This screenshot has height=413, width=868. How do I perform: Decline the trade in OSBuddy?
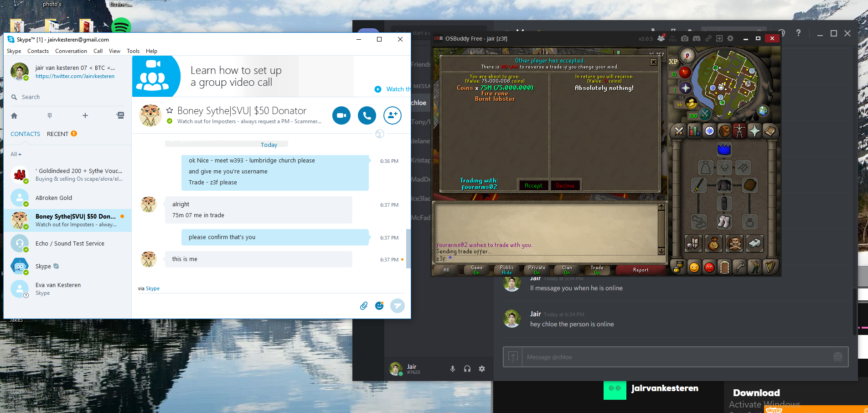pyautogui.click(x=565, y=185)
